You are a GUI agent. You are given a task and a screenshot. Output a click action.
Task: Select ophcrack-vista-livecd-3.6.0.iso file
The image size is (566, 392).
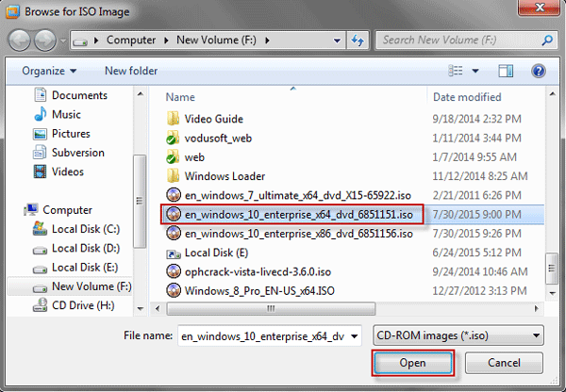pyautogui.click(x=248, y=272)
